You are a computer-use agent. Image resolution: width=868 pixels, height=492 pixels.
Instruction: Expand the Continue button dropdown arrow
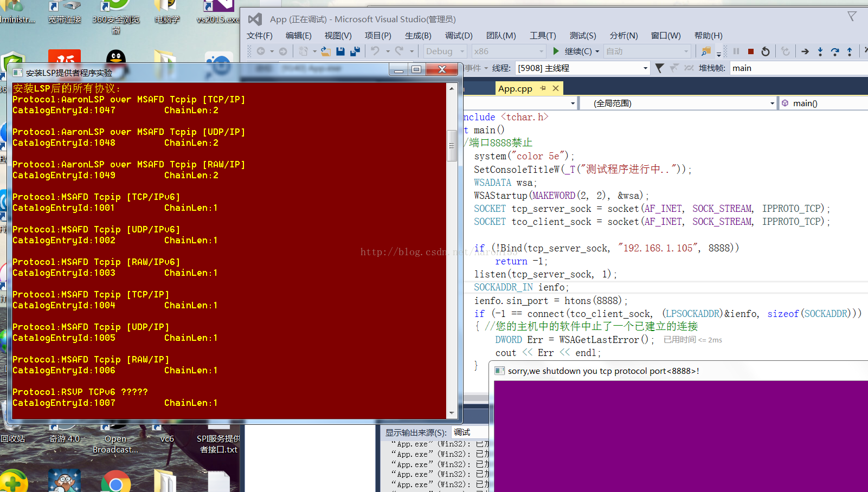(x=597, y=51)
